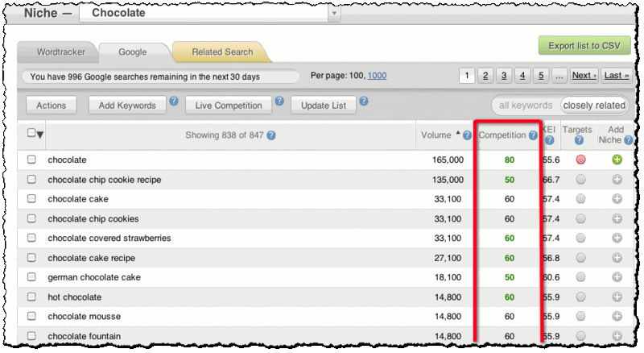Add niche for chocolate chip cookies

click(x=617, y=218)
